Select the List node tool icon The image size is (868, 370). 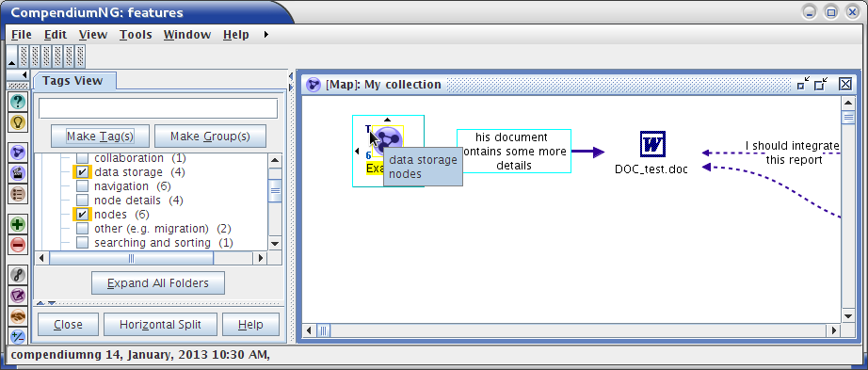18,194
